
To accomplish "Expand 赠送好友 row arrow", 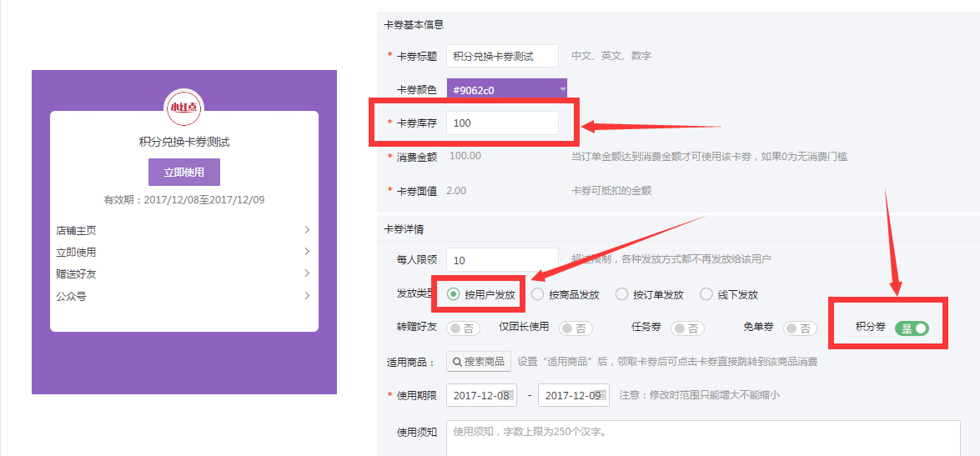I will pyautogui.click(x=307, y=273).
